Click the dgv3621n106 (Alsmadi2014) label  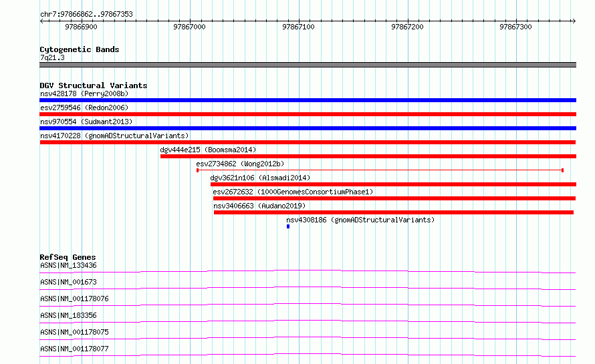coord(260,178)
